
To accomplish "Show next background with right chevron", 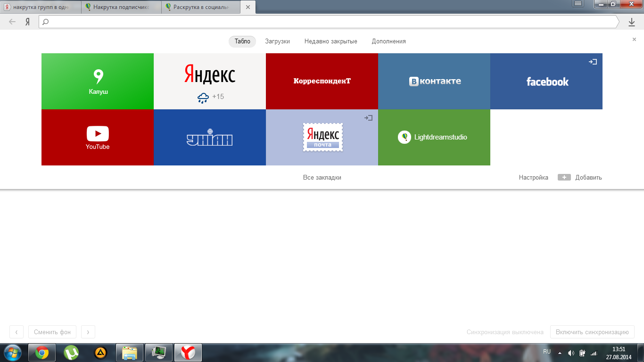I will point(88,332).
